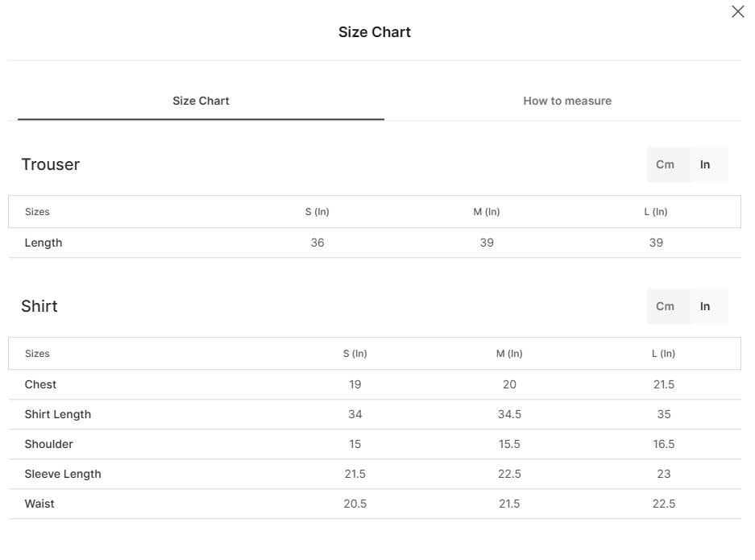Viewport: 755px width, 560px height.
Task: Click the Shirt L (In) column header
Action: pyautogui.click(x=663, y=354)
